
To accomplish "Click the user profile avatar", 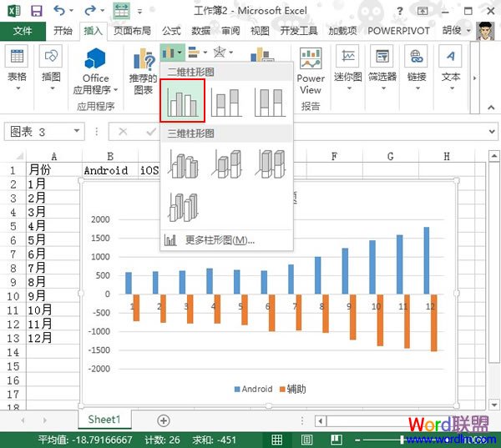I will (x=485, y=31).
